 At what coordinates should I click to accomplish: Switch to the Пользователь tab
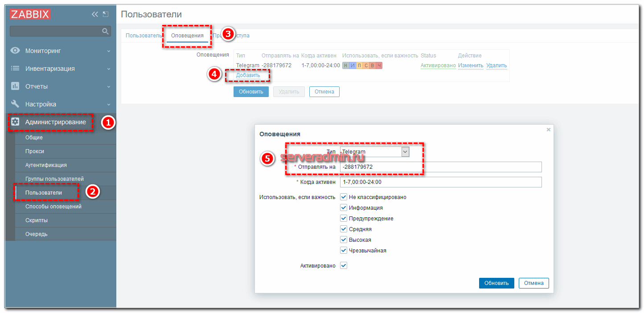tap(144, 36)
